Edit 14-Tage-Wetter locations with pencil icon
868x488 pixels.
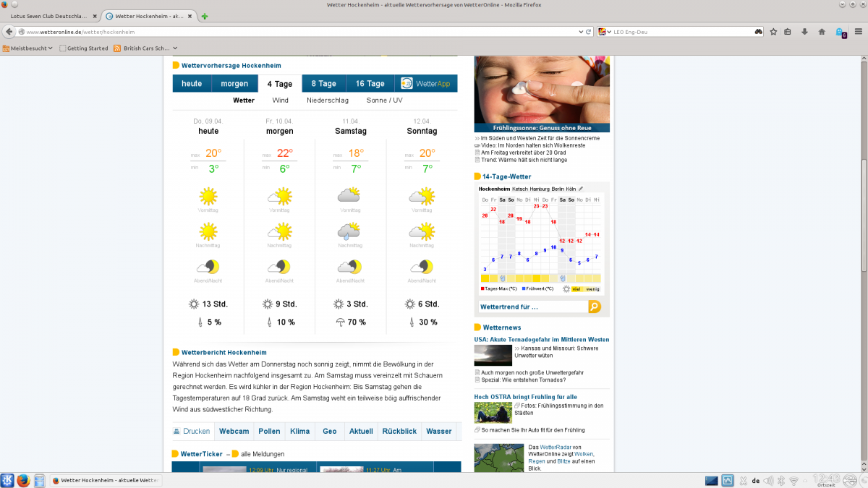(x=581, y=189)
